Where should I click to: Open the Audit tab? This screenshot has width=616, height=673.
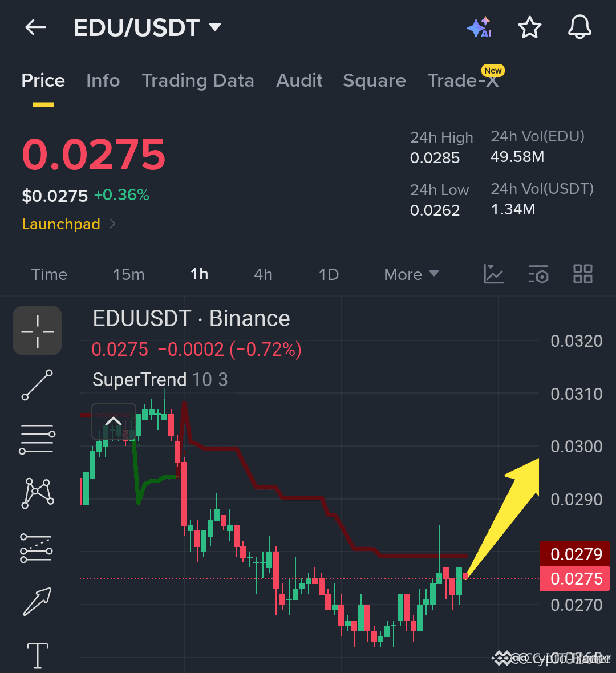[299, 80]
